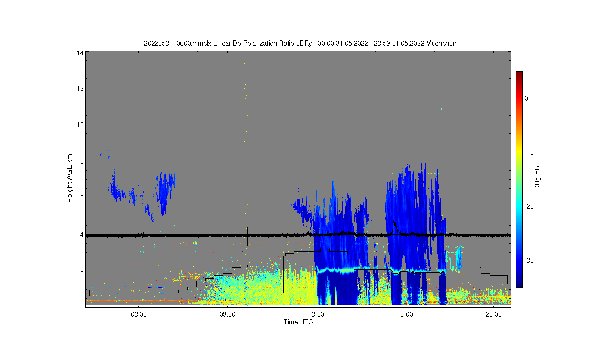Click the 'Height AGL km' axis label
Screen dimensions: 607x364
[70, 178]
